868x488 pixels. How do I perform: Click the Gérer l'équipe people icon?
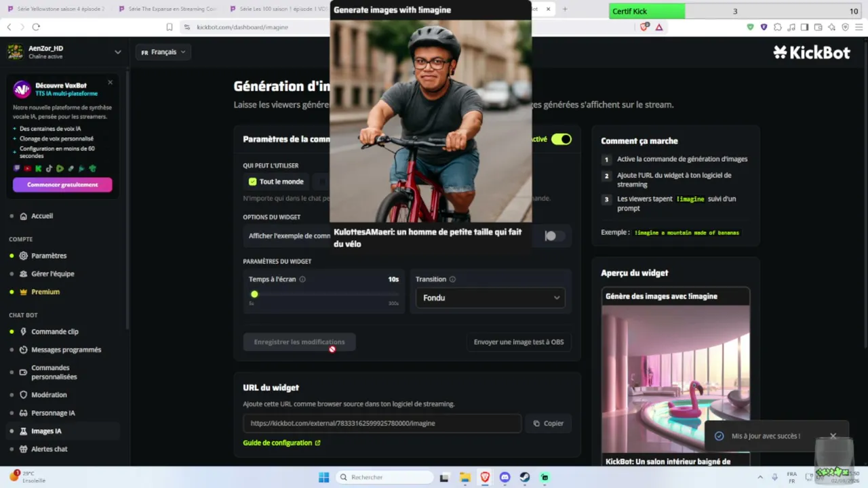(x=24, y=274)
